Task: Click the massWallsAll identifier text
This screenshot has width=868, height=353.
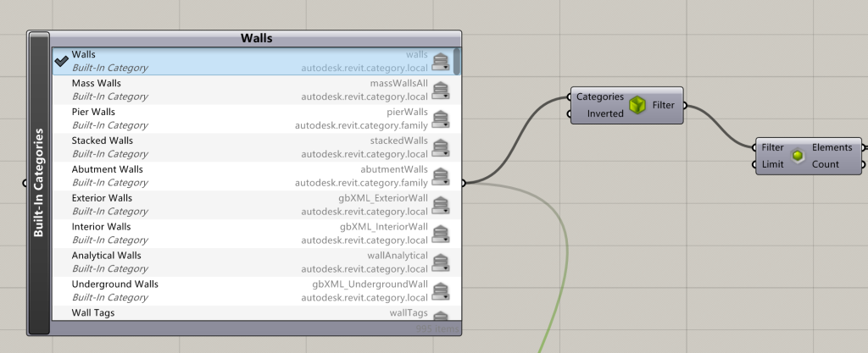Action: point(398,84)
